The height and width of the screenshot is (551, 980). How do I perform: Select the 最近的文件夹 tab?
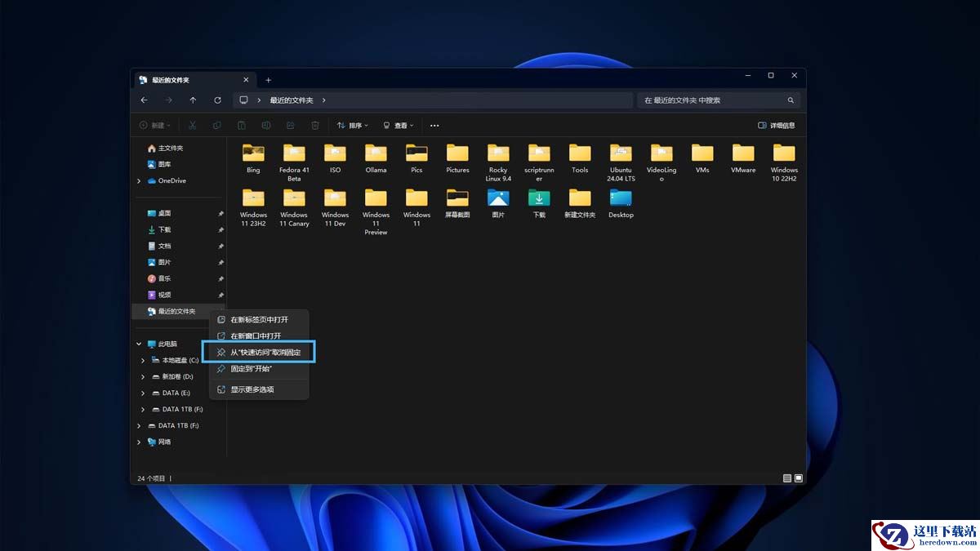194,80
